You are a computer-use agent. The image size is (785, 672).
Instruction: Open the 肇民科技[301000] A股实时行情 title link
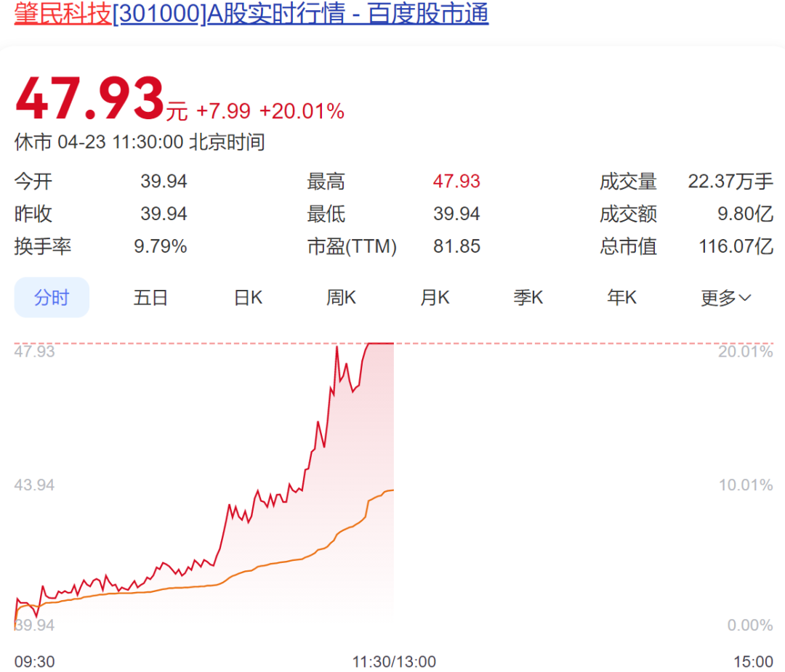251,13
